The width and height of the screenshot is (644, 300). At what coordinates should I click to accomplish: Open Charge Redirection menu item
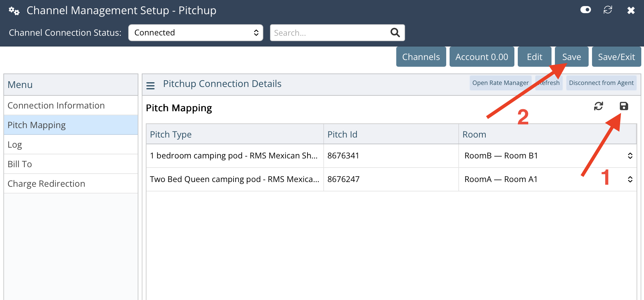[71, 184]
